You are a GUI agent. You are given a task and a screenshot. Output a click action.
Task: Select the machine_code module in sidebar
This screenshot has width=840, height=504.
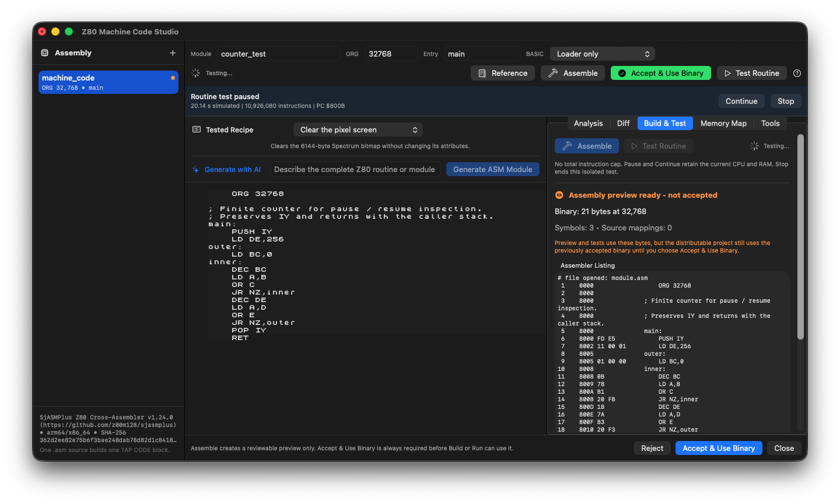(x=108, y=82)
